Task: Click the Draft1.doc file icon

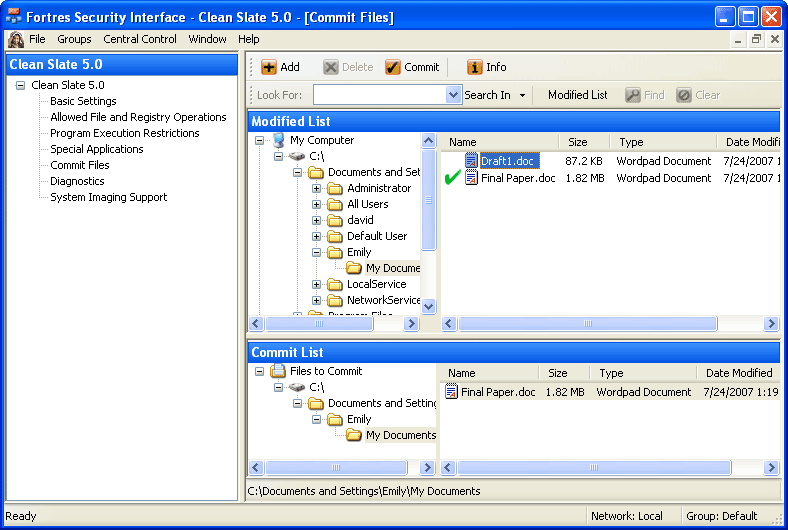Action: pos(471,161)
